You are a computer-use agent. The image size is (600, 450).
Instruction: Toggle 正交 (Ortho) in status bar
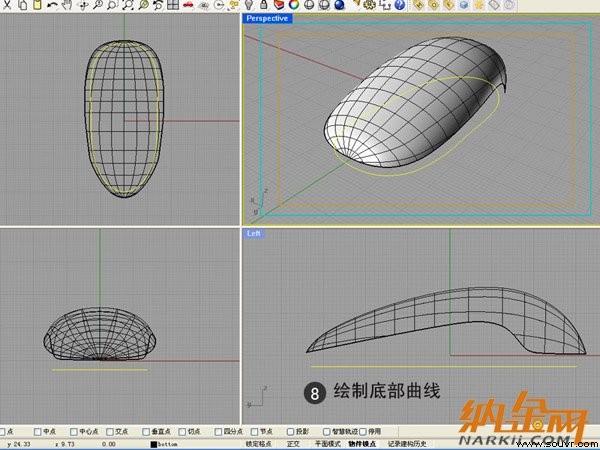point(293,444)
